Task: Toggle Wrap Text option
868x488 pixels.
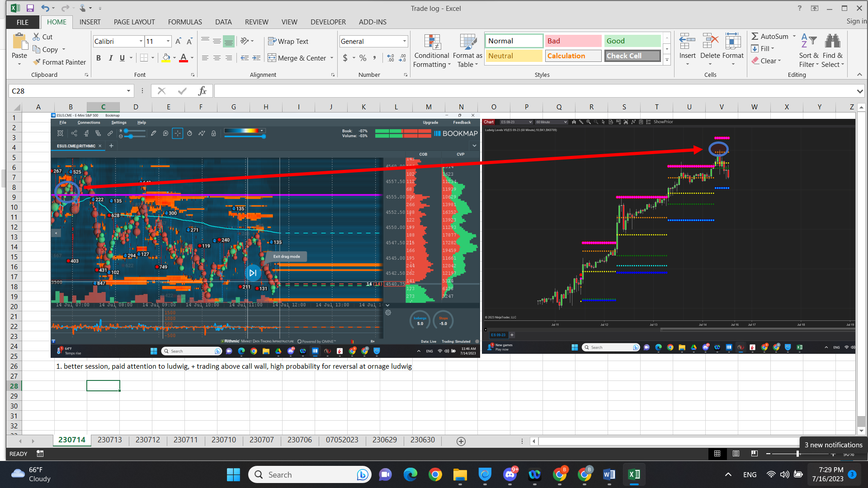Action: 288,41
